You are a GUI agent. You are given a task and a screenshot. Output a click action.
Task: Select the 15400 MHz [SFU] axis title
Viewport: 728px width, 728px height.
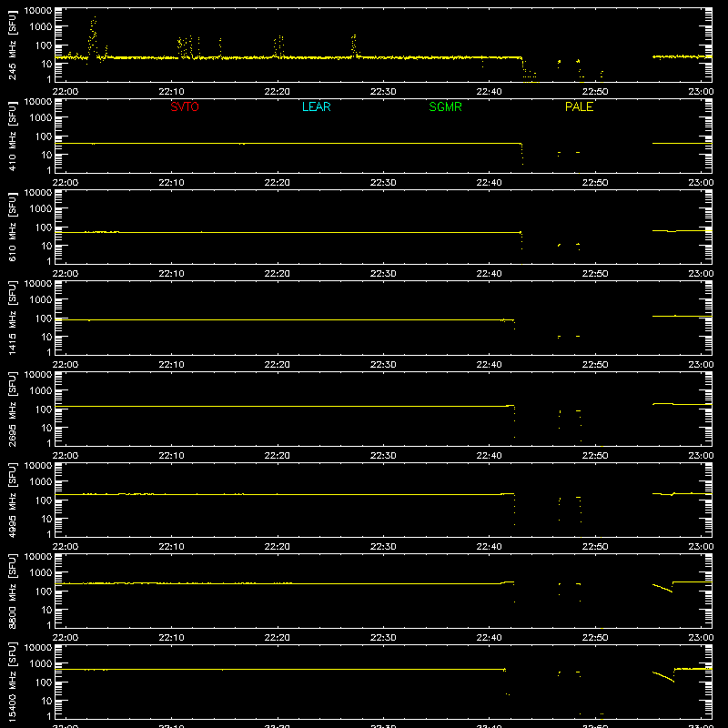12,682
